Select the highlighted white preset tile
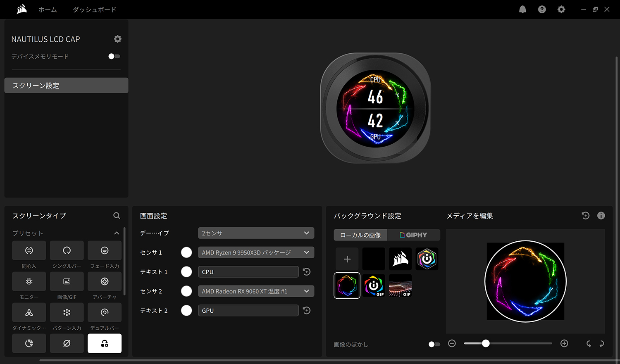 (x=105, y=343)
